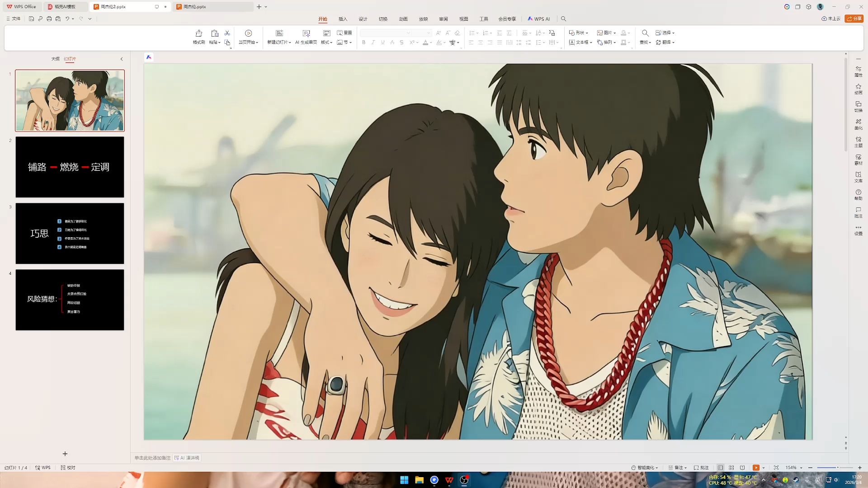
Task: Click the scissors cut icon
Action: pos(227,33)
